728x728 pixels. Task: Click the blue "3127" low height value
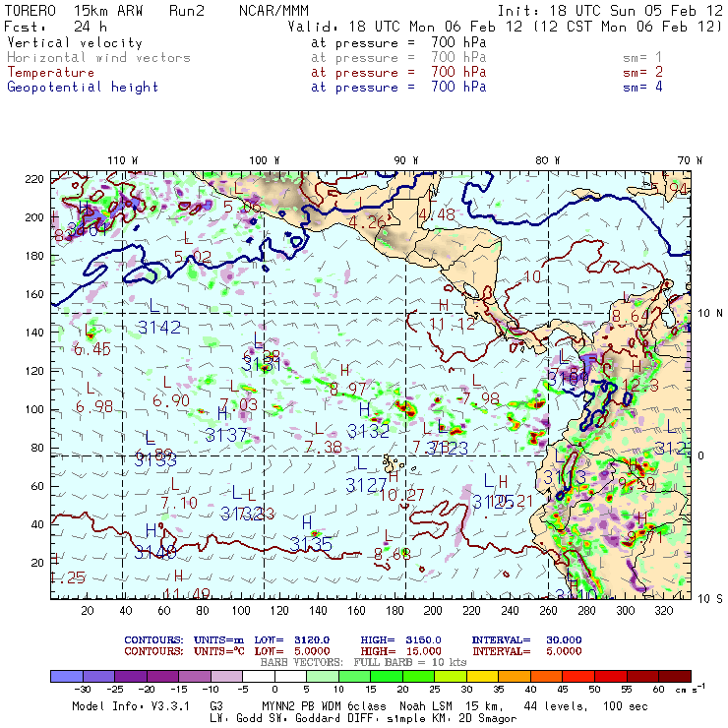coord(366,486)
